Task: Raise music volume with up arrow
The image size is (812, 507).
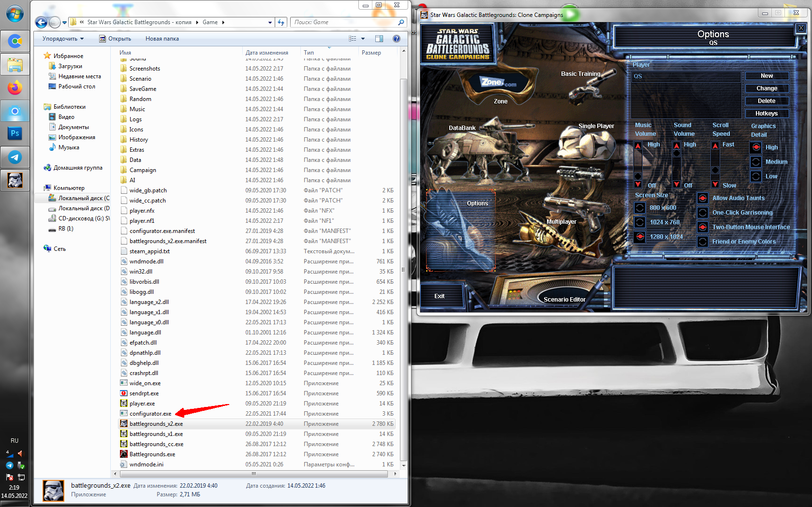Action: 638,145
